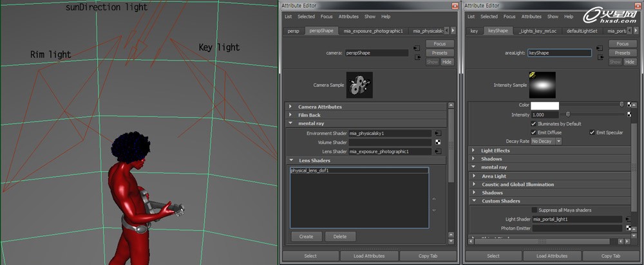Image resolution: width=644 pixels, height=265 pixels.
Task: Expand Film Back section
Action: (x=366, y=115)
